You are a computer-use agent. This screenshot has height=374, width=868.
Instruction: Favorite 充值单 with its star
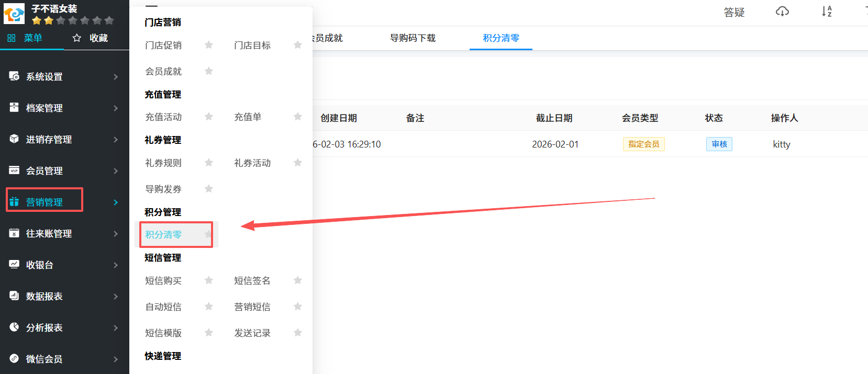click(298, 117)
